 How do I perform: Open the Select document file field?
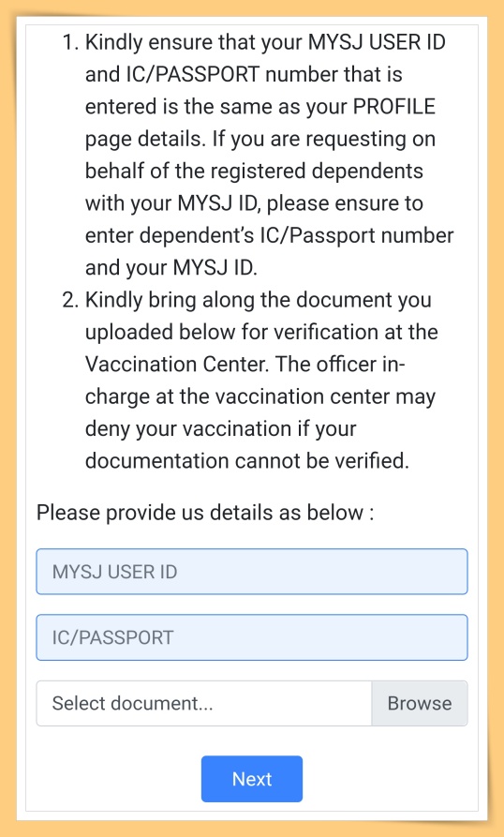click(x=203, y=703)
